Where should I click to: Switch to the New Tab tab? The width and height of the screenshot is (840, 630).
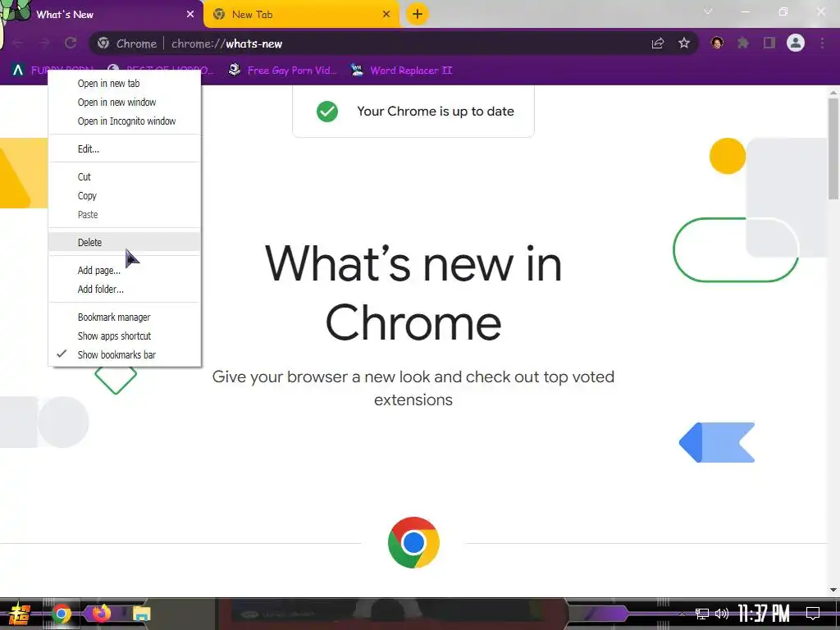(x=302, y=15)
